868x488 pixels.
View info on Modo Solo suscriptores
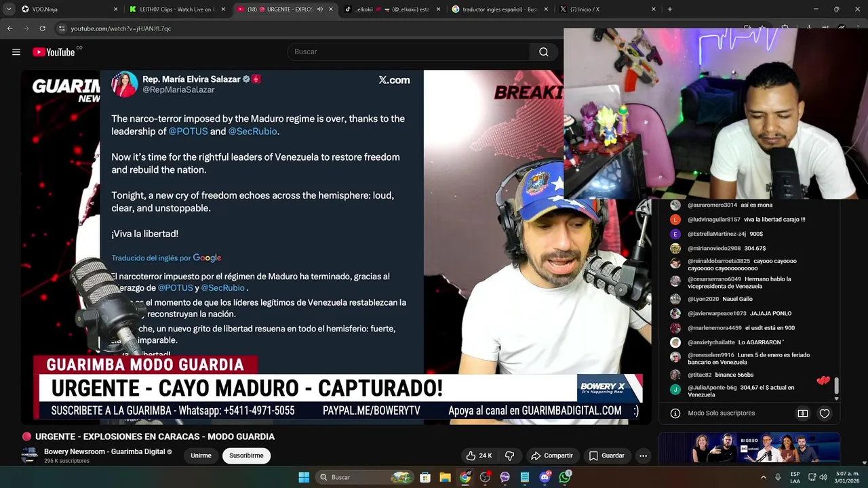click(675, 413)
